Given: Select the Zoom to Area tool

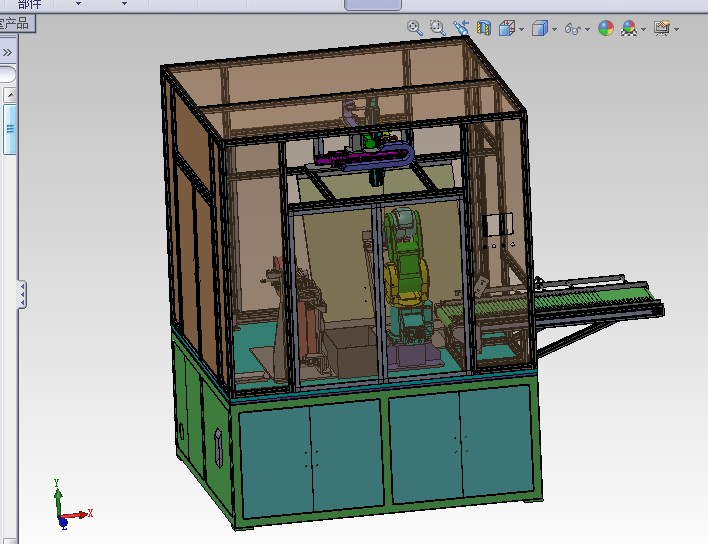Looking at the screenshot, I should tap(438, 28).
